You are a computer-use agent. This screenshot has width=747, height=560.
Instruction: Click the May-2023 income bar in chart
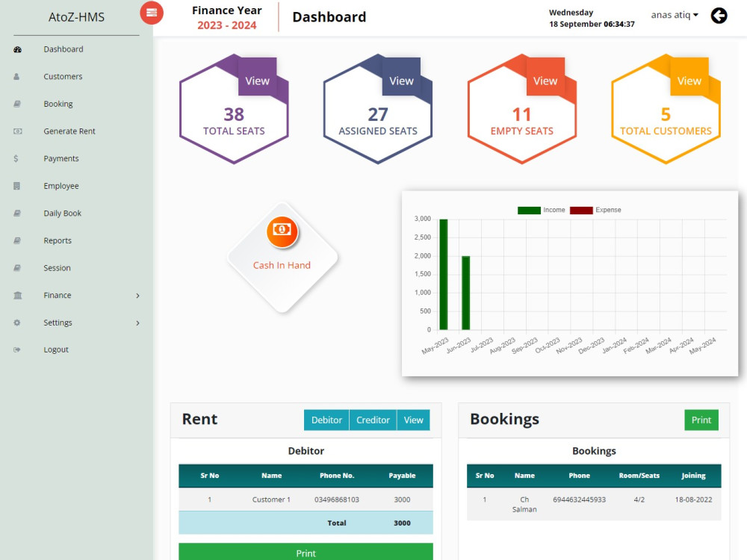point(444,274)
